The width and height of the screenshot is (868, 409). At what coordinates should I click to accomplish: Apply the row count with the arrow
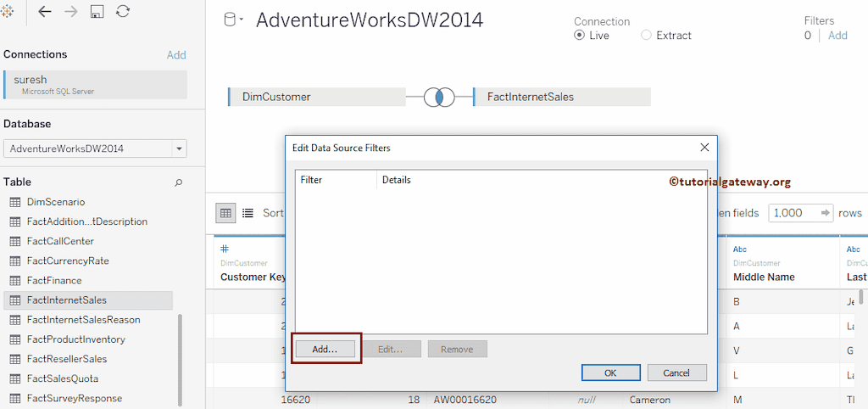tap(826, 213)
